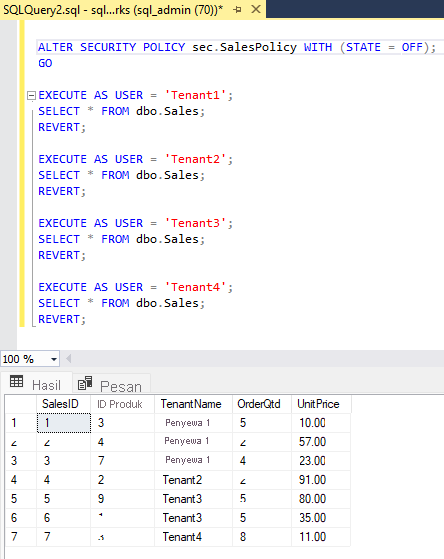Click the 'Tenant4' string literal in code

195,287
